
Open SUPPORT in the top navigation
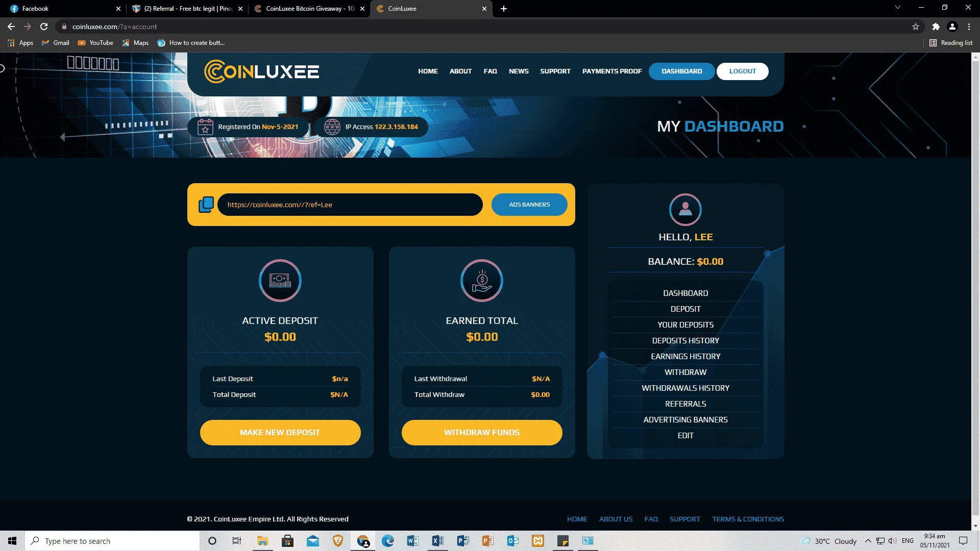pos(555,71)
